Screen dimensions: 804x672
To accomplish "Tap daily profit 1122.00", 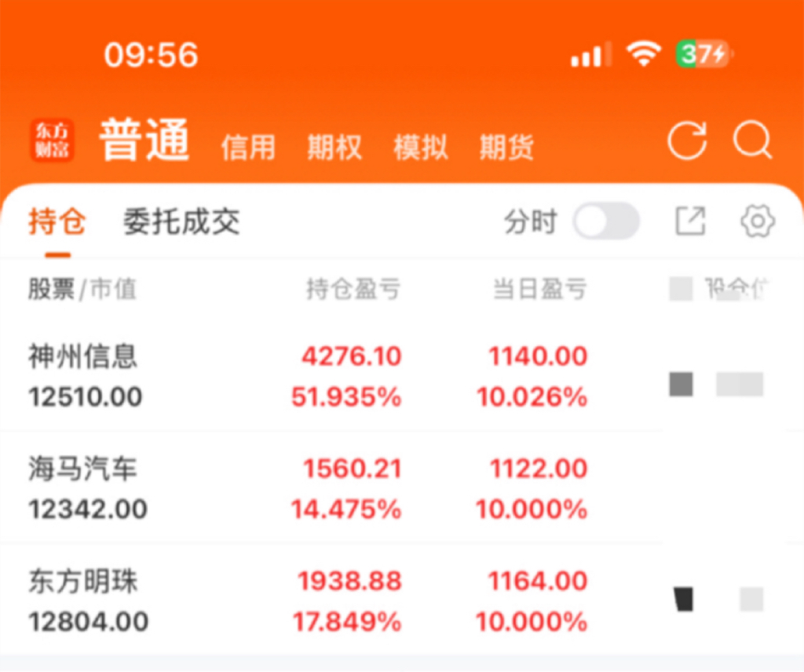I will click(539, 469).
